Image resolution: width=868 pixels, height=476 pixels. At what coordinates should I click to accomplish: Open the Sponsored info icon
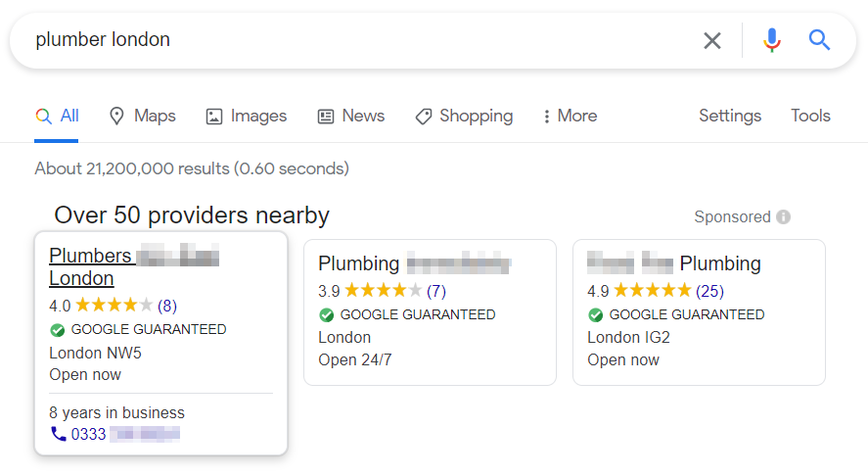783,216
